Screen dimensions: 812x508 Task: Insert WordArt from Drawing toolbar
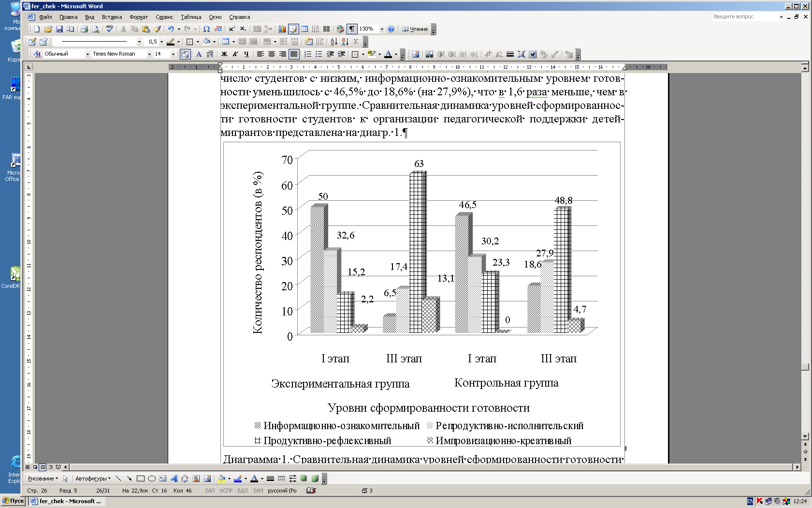[x=174, y=478]
